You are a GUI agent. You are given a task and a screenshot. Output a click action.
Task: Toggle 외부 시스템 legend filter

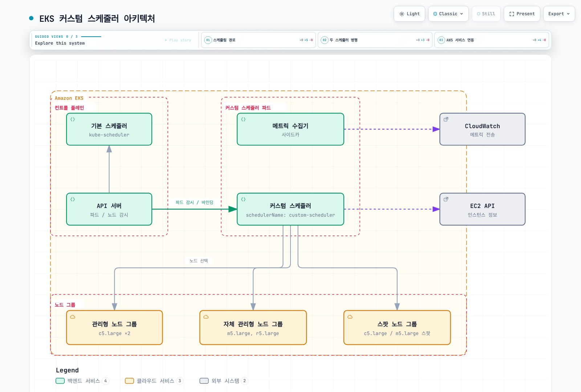[x=224, y=381]
